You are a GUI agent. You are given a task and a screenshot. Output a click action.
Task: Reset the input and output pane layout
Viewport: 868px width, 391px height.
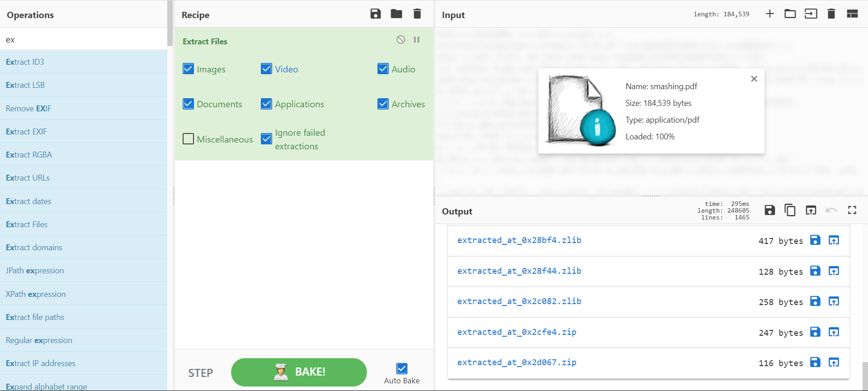(x=852, y=14)
